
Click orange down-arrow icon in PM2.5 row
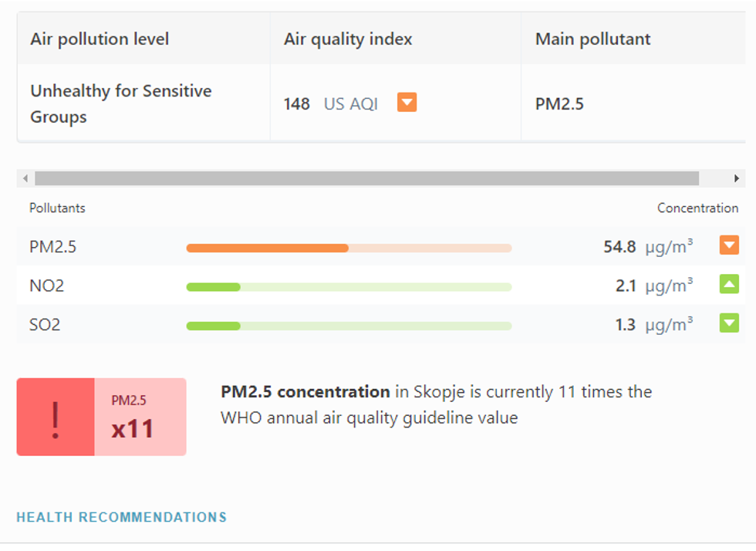click(x=729, y=245)
